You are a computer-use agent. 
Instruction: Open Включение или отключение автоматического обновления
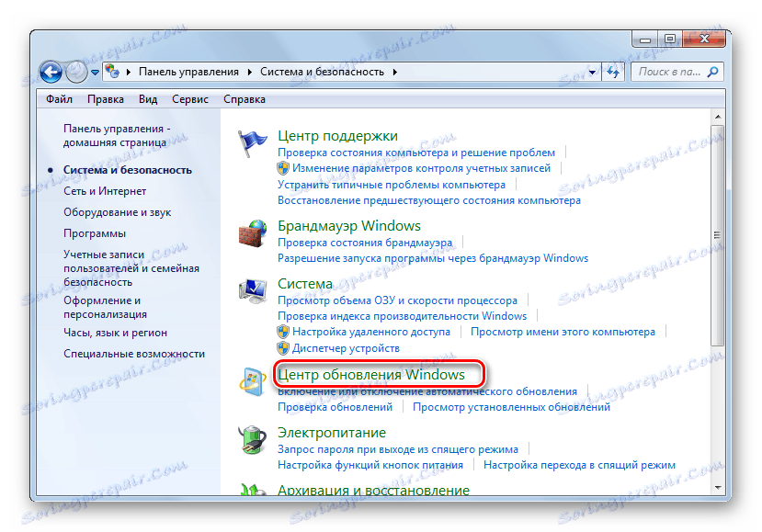tap(427, 391)
